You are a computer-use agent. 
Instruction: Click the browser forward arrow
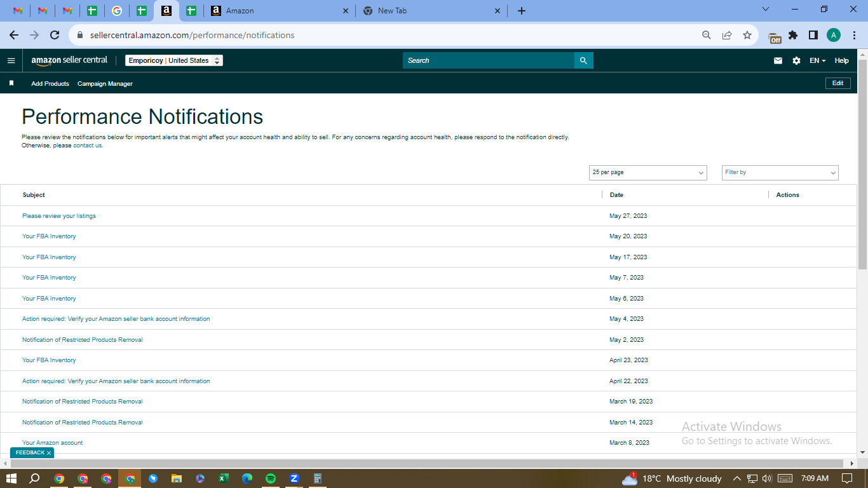click(34, 35)
